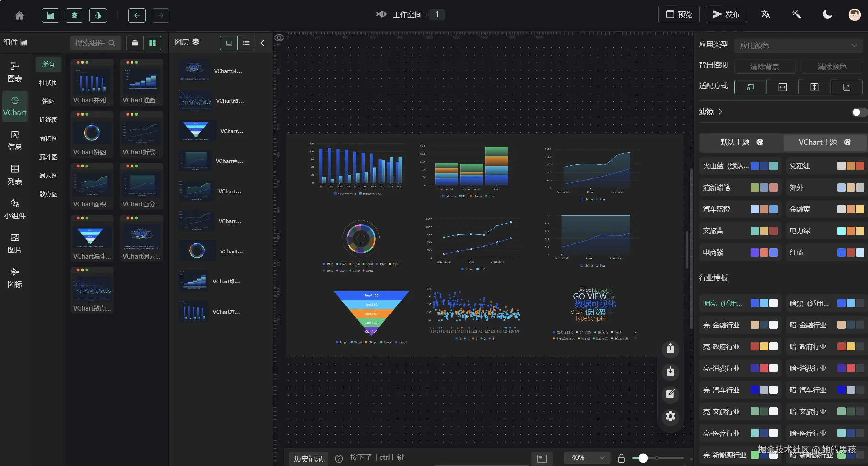Open the 应用颜色 color dropdown

coord(798,45)
